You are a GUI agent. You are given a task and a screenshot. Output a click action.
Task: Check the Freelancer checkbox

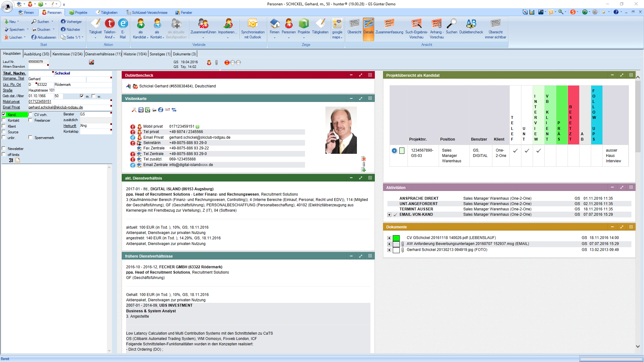(31, 120)
